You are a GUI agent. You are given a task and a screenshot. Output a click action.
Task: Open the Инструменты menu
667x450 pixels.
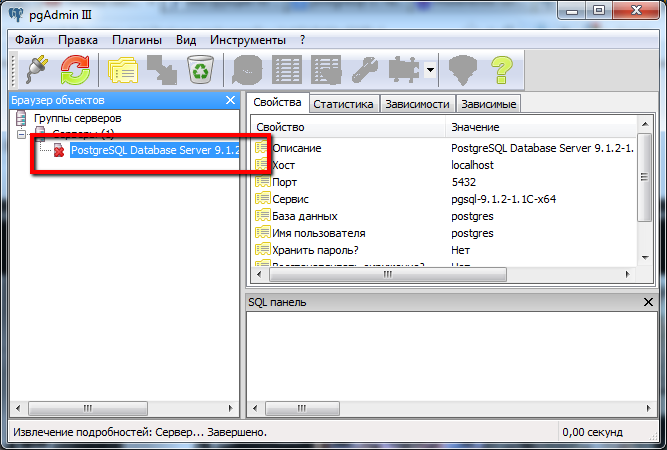click(248, 40)
